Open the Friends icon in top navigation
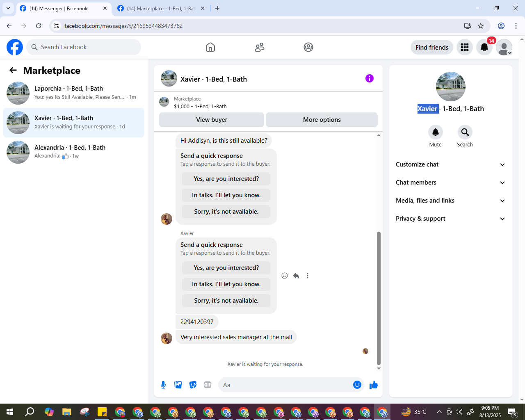Viewport: 525px width, 420px height. click(x=260, y=47)
